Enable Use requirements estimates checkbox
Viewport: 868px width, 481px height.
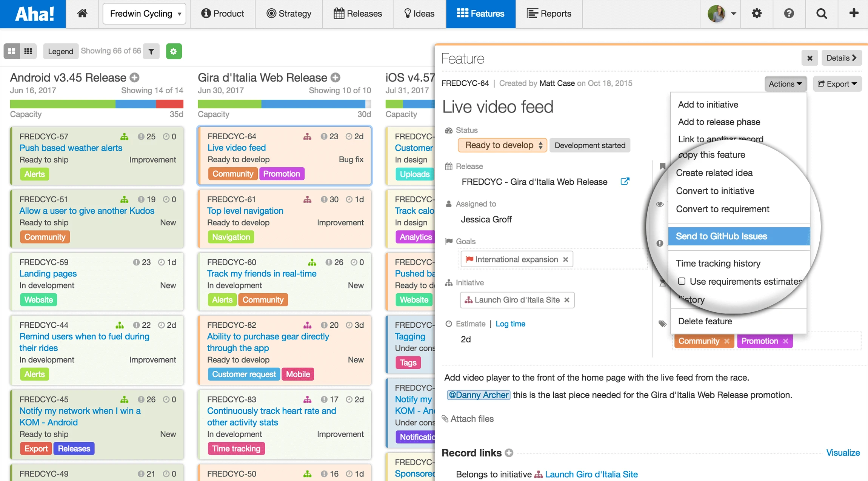pos(682,281)
